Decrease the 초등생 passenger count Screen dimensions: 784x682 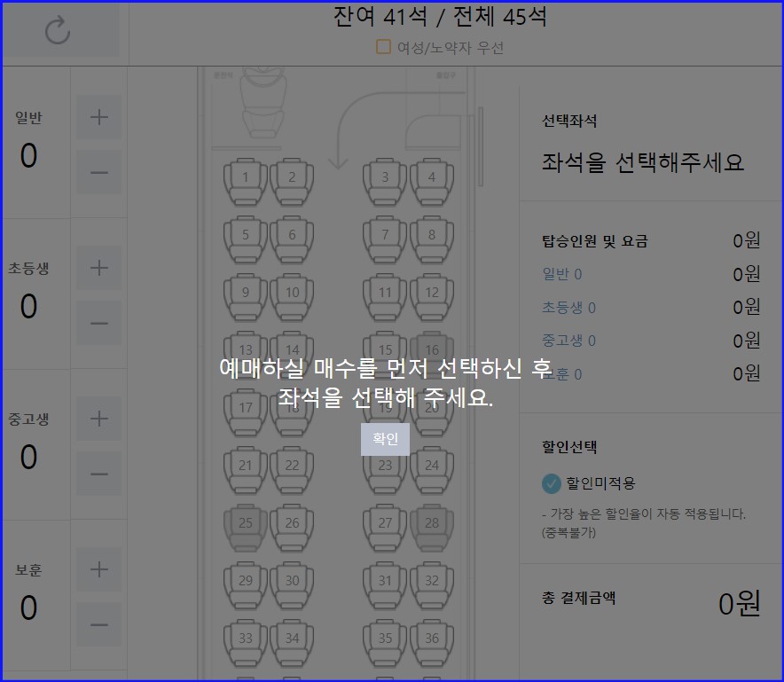click(98, 323)
